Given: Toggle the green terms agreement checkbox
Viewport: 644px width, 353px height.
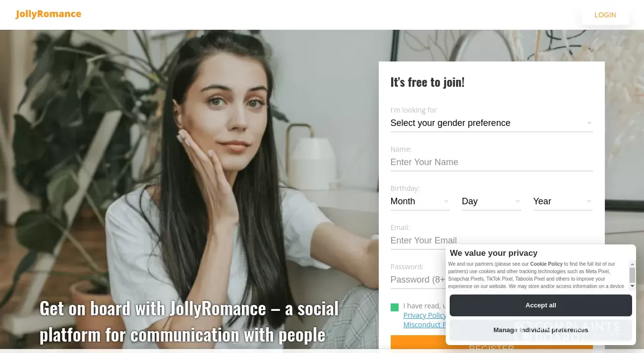Looking at the screenshot, I should click(395, 307).
